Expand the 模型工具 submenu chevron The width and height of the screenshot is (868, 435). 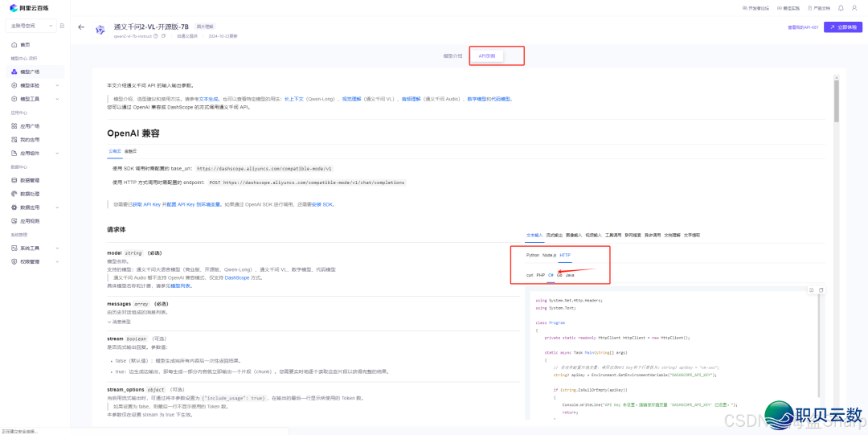click(x=57, y=99)
